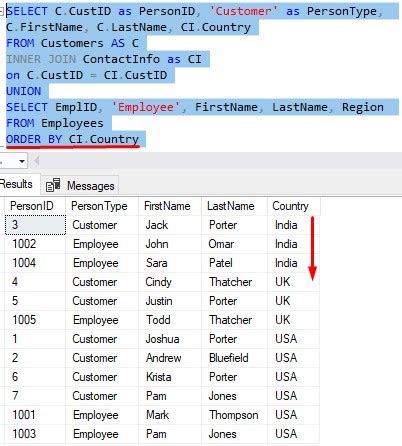Click Country cell UK in Cindy's row
402x446 pixels.
point(294,282)
